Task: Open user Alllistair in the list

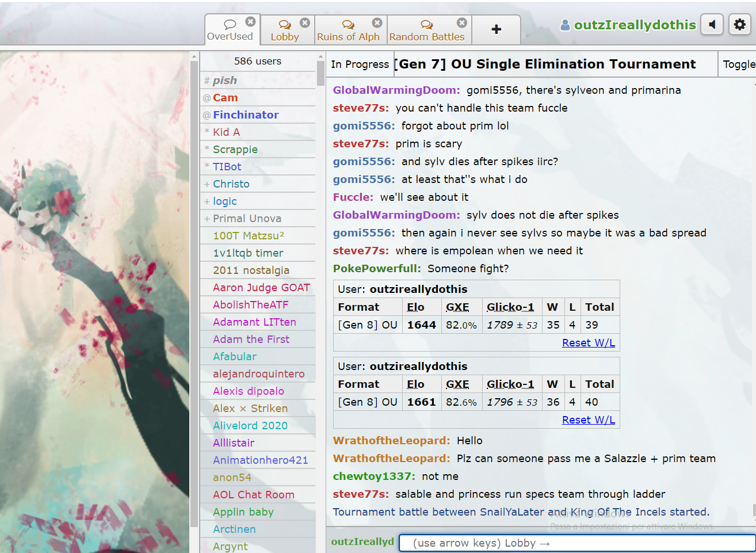Action: (258, 443)
